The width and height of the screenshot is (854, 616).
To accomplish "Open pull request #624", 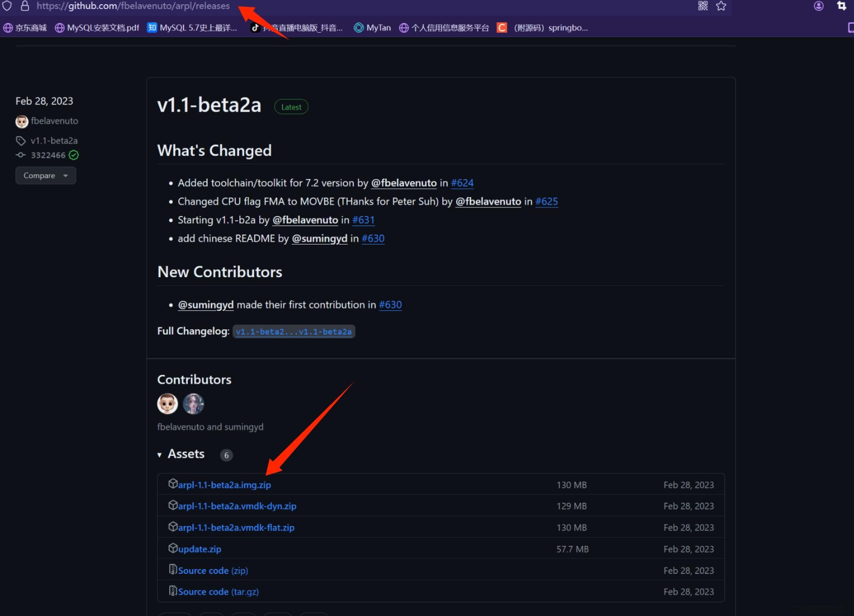I will [462, 183].
